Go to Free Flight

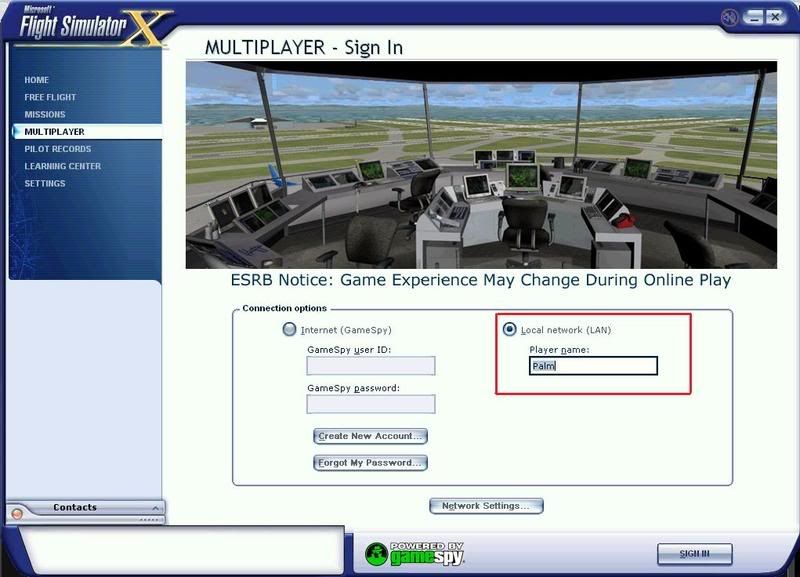[x=50, y=97]
